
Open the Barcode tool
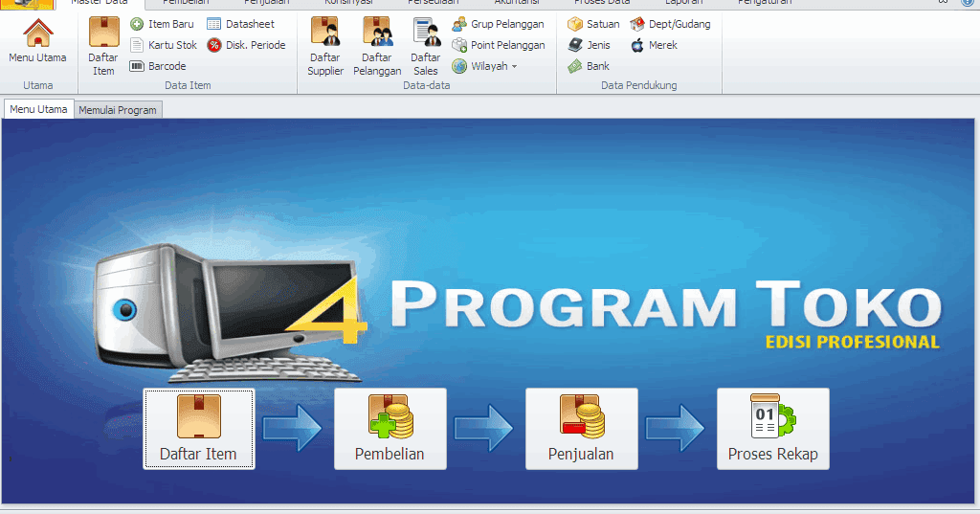click(x=158, y=66)
